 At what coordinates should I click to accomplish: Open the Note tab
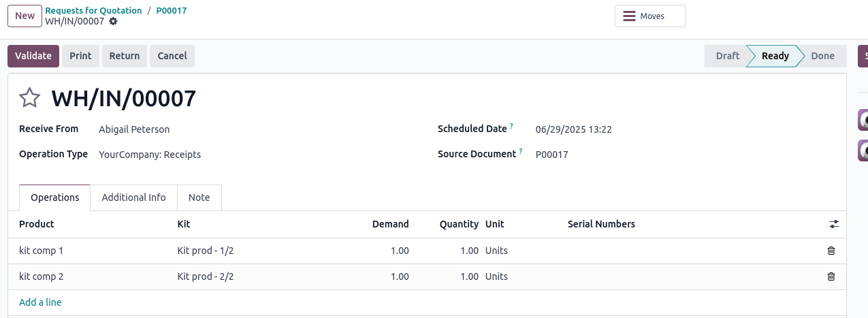199,197
